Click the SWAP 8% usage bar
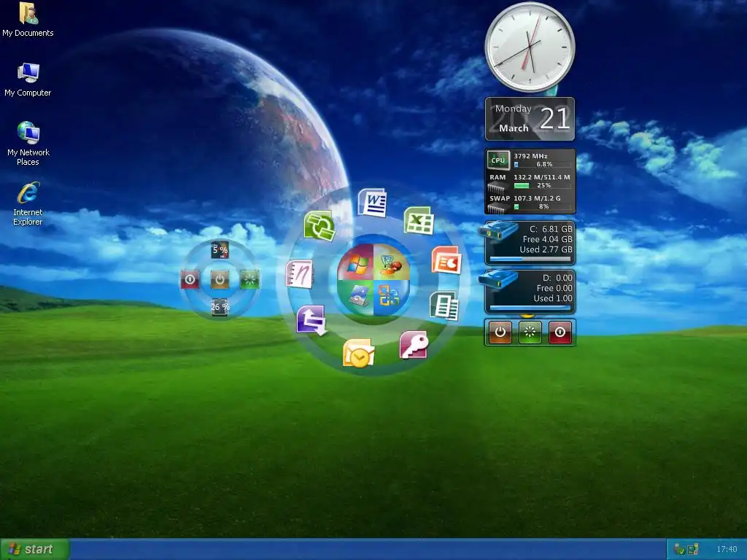747x560 pixels. (542, 206)
